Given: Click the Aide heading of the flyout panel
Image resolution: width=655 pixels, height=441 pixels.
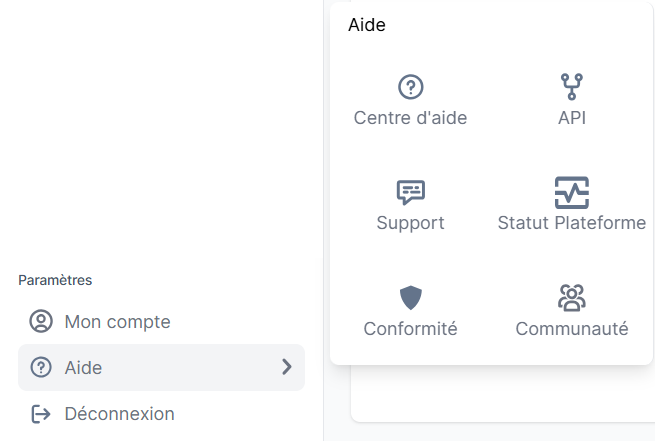Looking at the screenshot, I should 367,26.
